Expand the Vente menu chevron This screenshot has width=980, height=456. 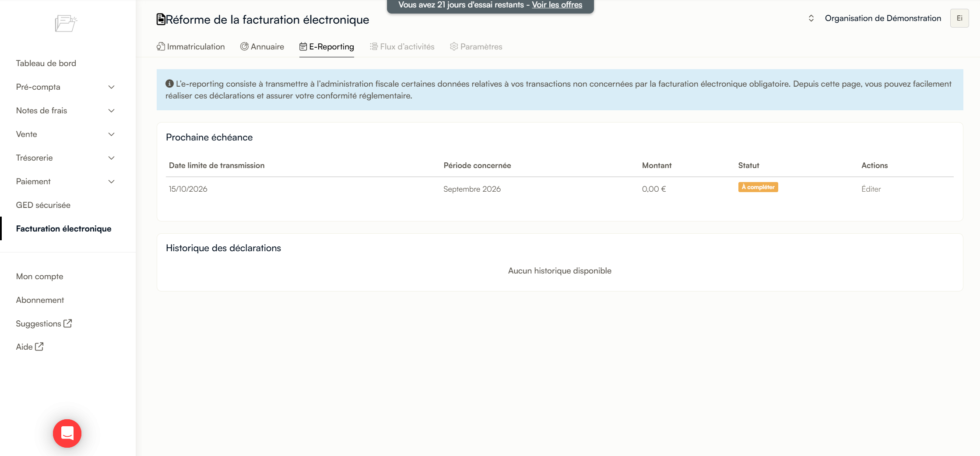112,134
